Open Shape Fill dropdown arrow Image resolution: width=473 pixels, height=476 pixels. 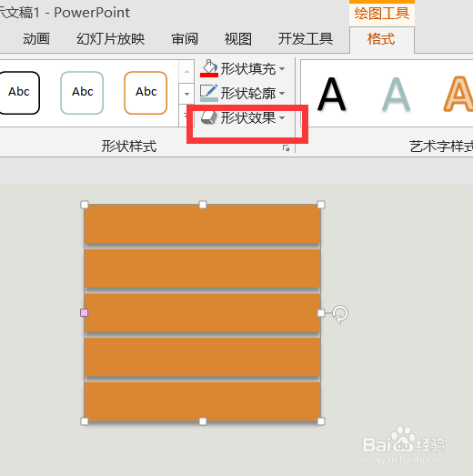(282, 68)
